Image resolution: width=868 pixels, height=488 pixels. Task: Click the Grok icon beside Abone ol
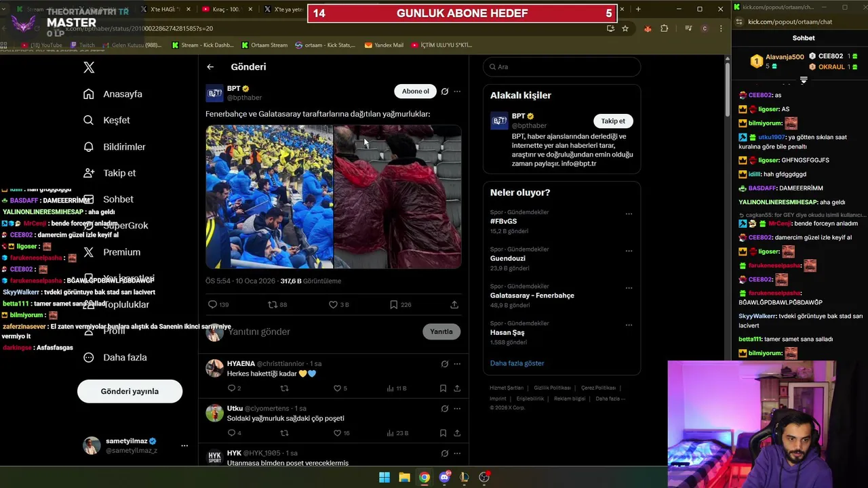pyautogui.click(x=445, y=91)
